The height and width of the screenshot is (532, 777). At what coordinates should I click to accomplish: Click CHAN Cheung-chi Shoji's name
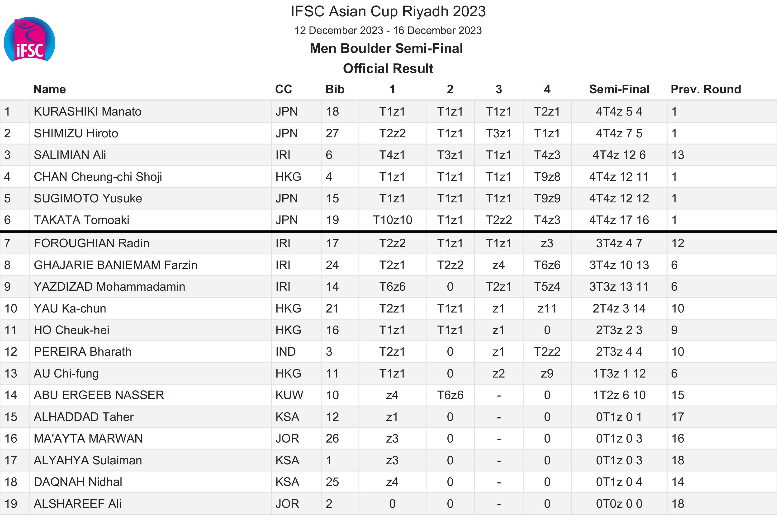98,177
